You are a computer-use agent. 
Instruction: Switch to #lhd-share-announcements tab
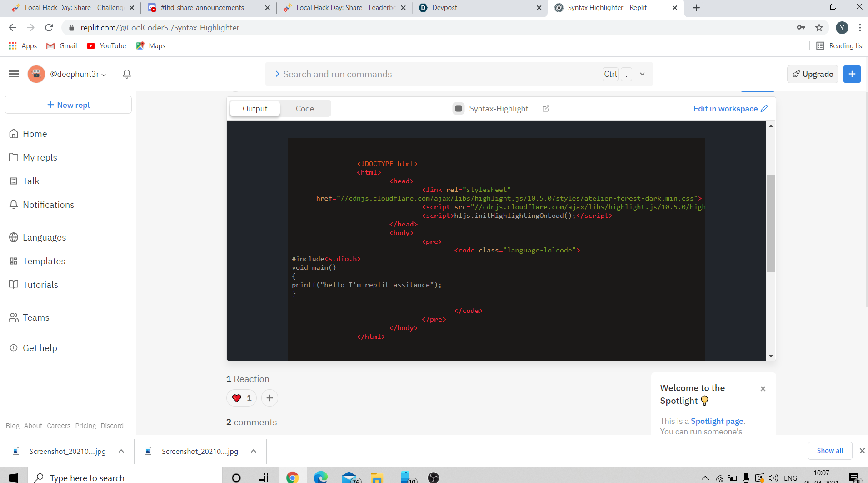[209, 8]
